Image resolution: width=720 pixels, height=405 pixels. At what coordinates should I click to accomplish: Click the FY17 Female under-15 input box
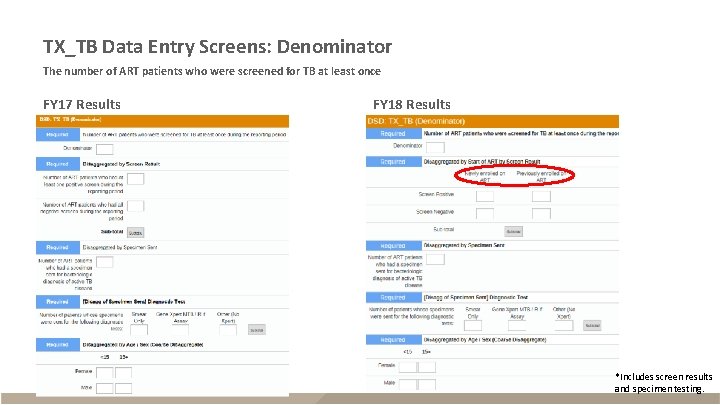tap(105, 372)
